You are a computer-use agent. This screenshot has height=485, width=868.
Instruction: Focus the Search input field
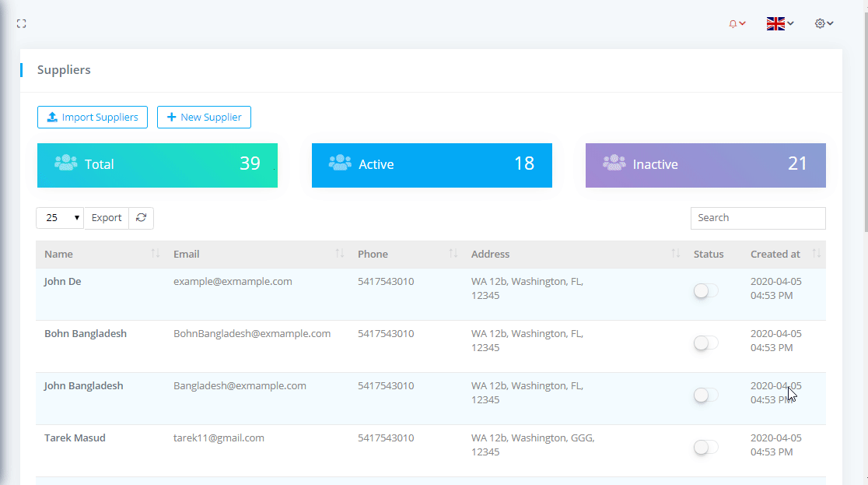pyautogui.click(x=758, y=218)
